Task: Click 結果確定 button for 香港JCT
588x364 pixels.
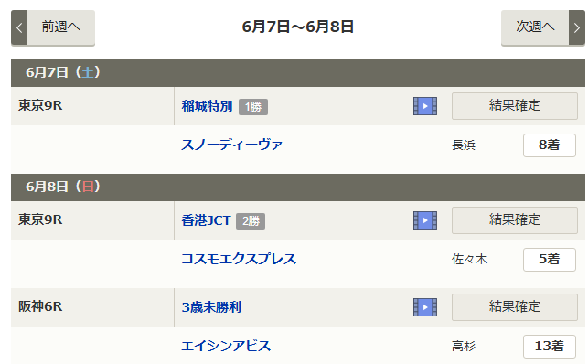Action: (515, 220)
